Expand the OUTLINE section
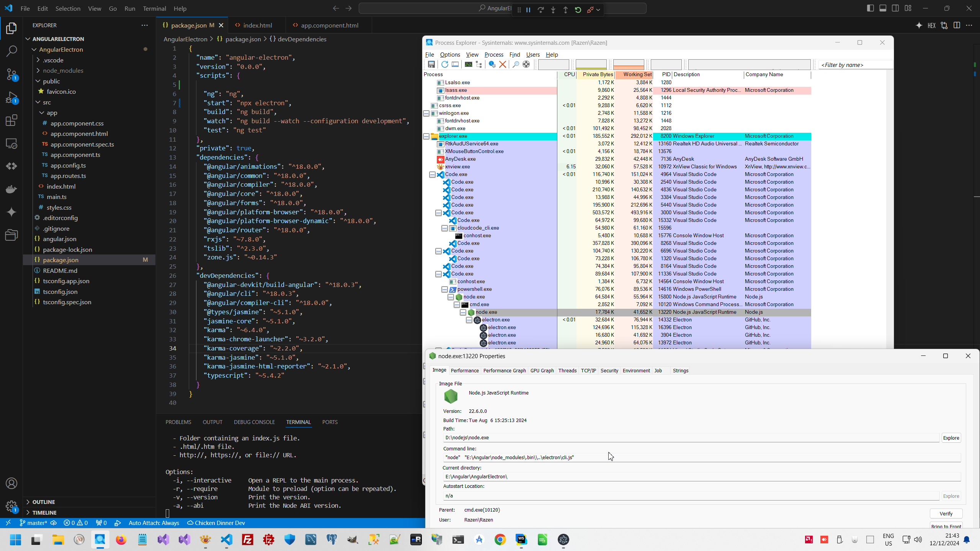The image size is (980, 551). coord(43,502)
